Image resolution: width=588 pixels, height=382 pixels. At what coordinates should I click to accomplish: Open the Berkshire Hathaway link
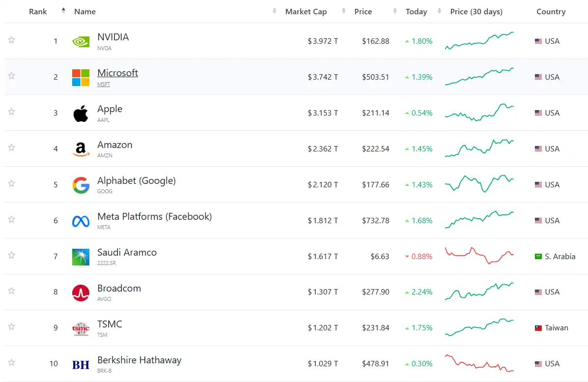click(140, 360)
